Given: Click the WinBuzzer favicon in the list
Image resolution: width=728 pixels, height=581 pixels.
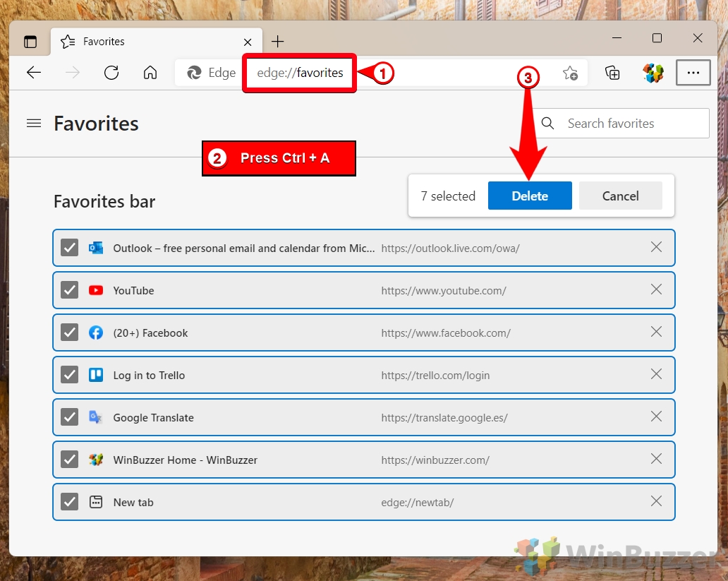Looking at the screenshot, I should tap(96, 460).
